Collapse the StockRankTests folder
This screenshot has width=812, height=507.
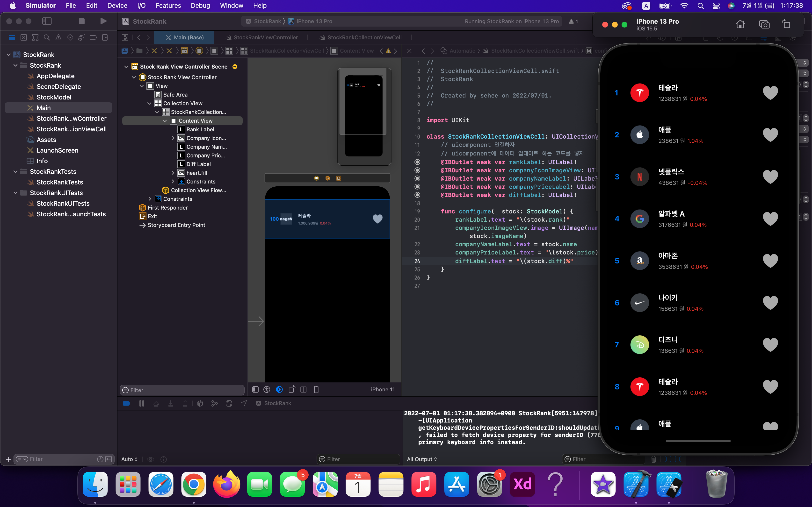click(15, 172)
